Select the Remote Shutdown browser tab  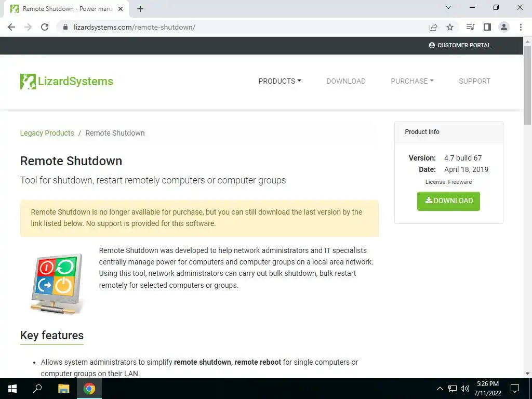click(x=66, y=9)
